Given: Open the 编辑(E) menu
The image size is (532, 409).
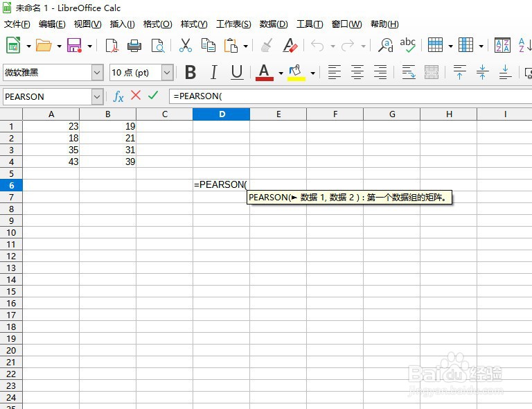Looking at the screenshot, I should [x=52, y=24].
